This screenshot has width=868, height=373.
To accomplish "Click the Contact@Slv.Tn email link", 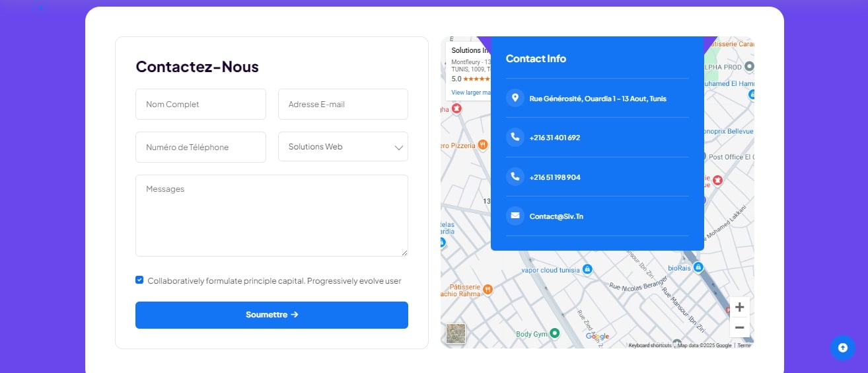I will click(x=556, y=216).
